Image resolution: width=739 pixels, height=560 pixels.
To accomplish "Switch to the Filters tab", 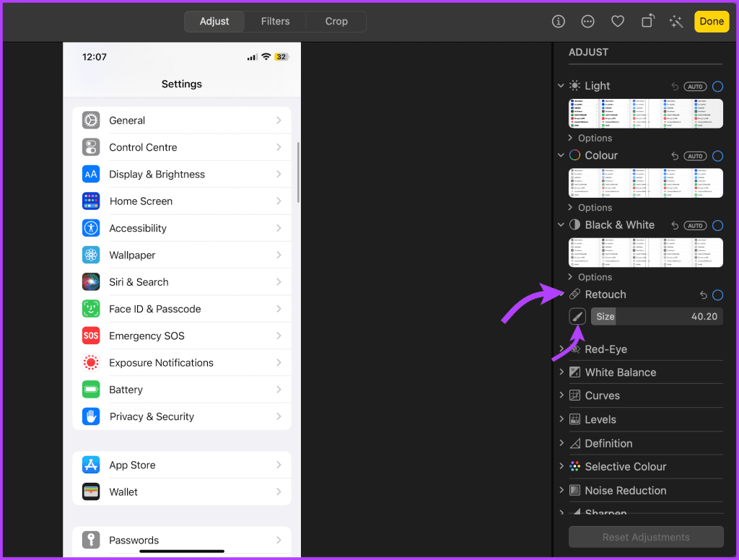I will (275, 22).
